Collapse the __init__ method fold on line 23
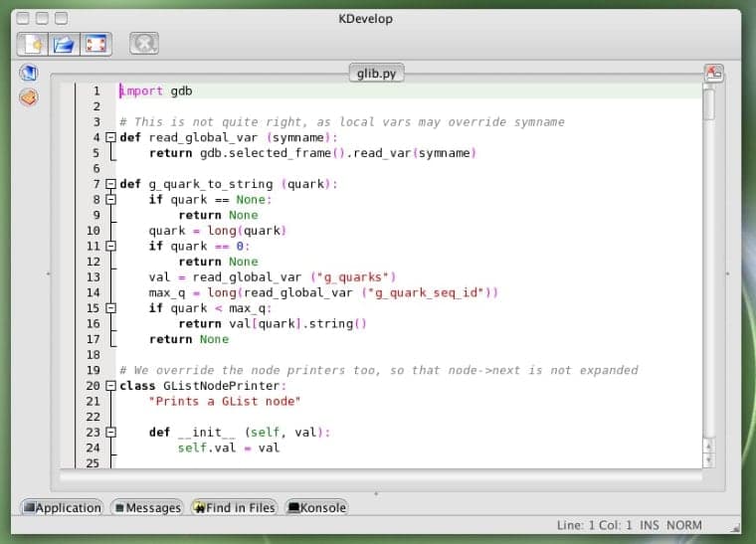This screenshot has height=544, width=756. (x=111, y=433)
